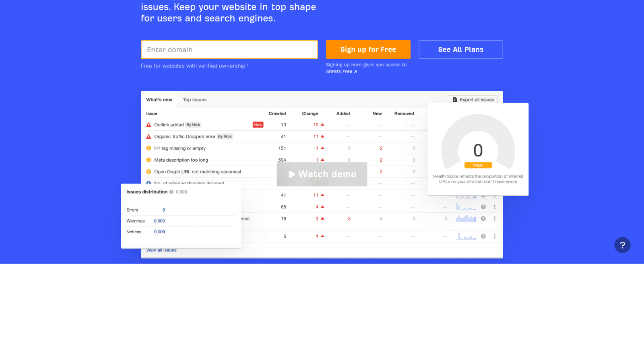
Task: Click the warning icon beside Open Graph URL
Action: (x=149, y=171)
